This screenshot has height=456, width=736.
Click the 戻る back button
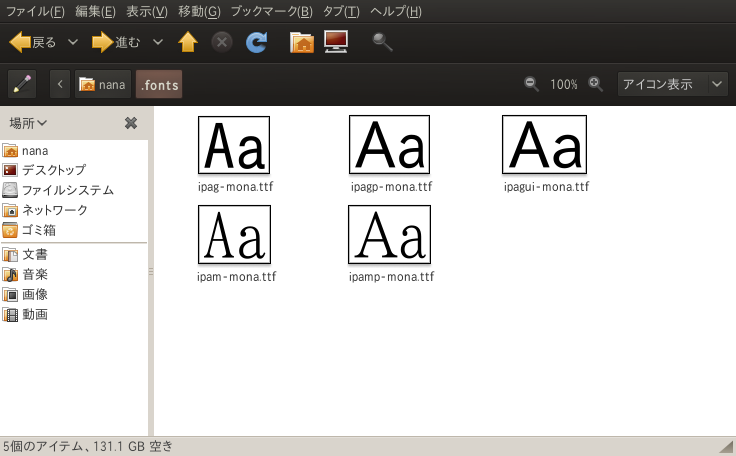(x=34, y=42)
